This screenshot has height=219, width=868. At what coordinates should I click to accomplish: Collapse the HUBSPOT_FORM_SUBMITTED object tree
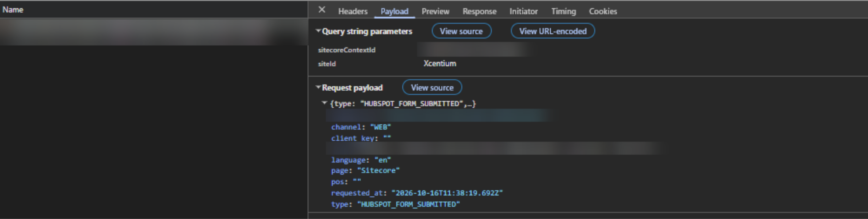click(324, 103)
